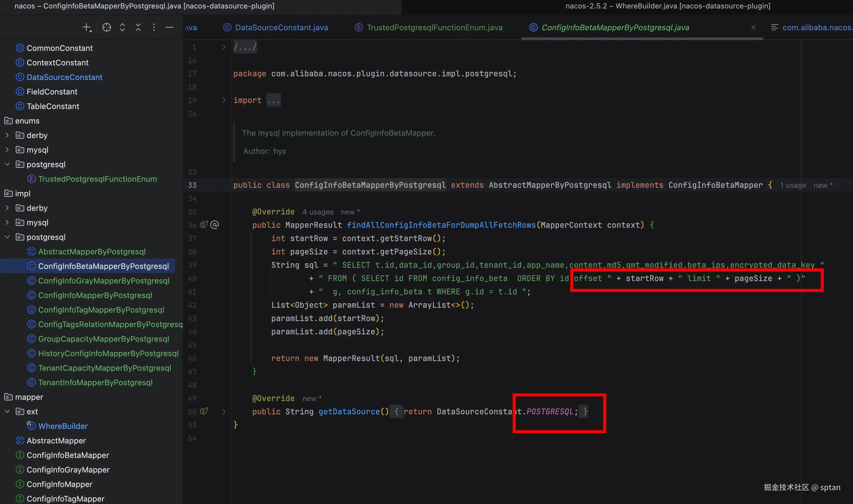Open project panel options three-dot menu
The height and width of the screenshot is (504, 853).
point(154,28)
